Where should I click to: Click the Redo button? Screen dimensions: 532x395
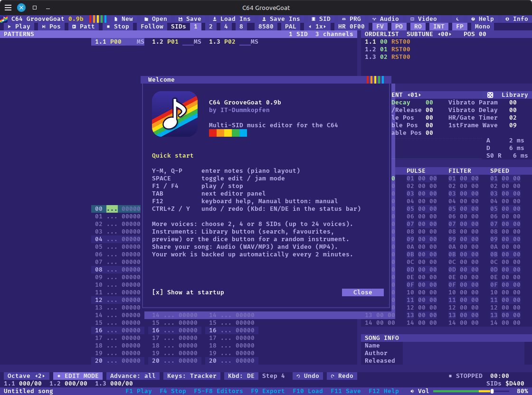click(x=342, y=376)
